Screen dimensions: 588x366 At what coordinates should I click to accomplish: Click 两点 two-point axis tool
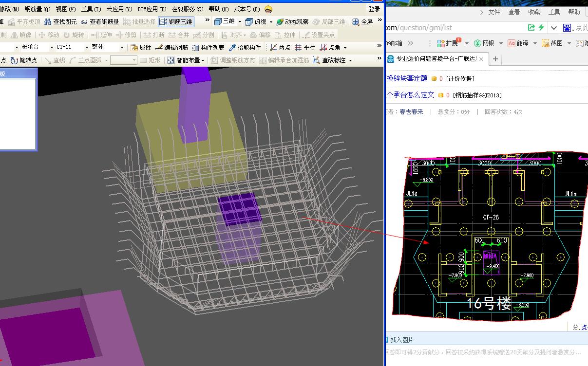point(280,47)
